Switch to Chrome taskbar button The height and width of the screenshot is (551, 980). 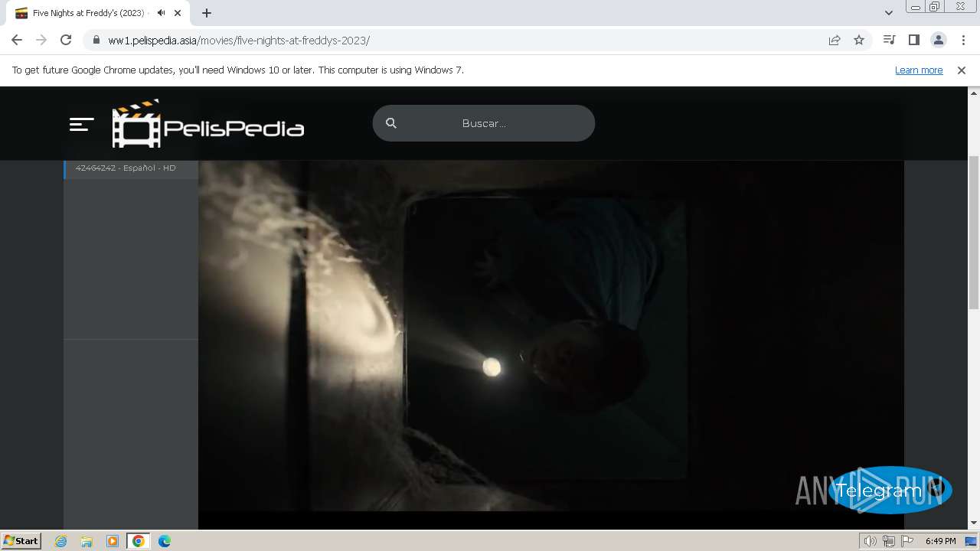point(139,541)
